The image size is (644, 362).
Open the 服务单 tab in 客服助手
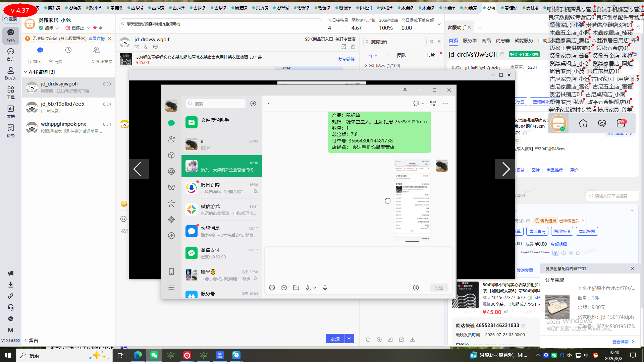(x=470, y=41)
